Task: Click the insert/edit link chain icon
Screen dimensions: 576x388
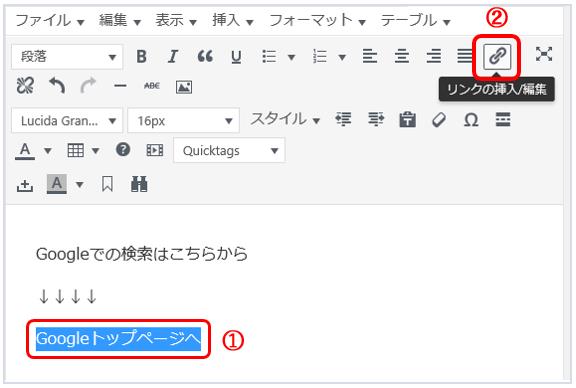Action: (x=497, y=57)
